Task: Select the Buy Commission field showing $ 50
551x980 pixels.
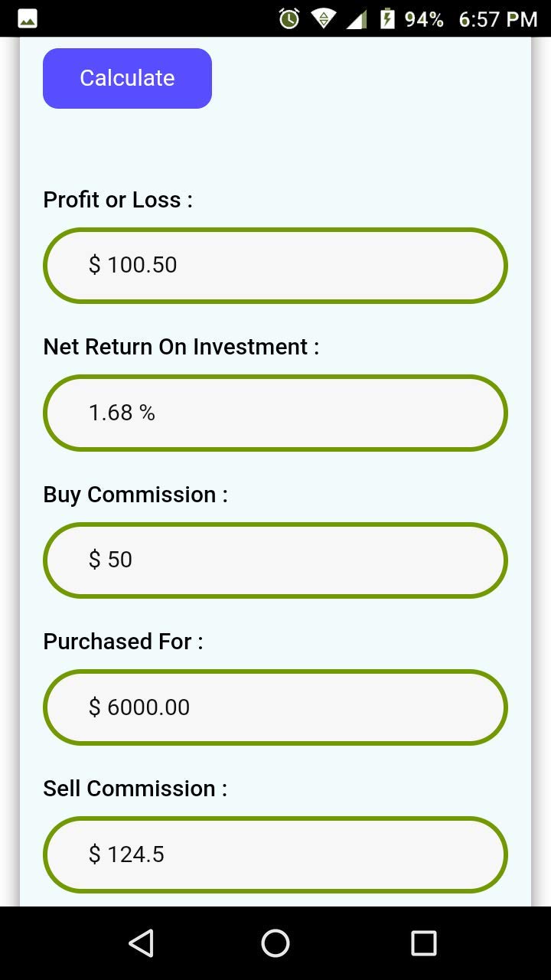Action: point(275,560)
